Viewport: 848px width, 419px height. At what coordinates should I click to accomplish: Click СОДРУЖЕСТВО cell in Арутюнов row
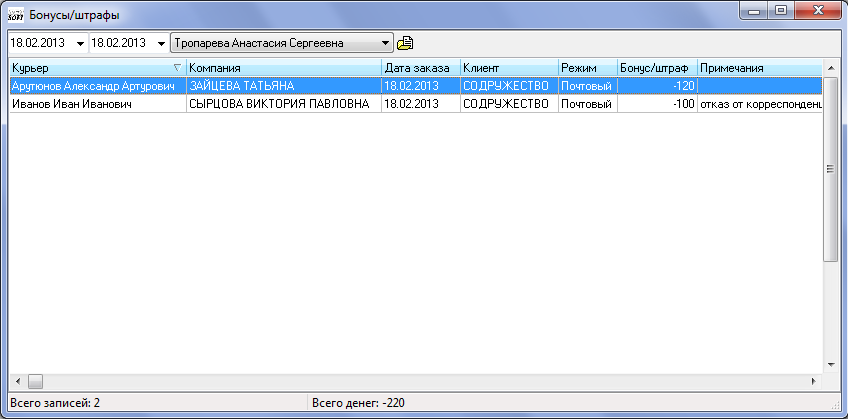point(509,86)
